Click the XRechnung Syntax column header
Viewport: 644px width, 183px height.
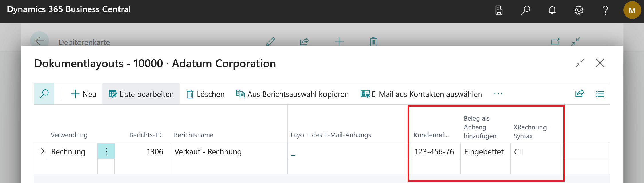click(x=530, y=131)
